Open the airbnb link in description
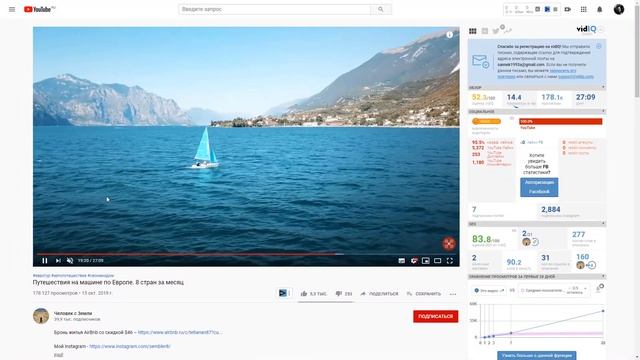 coord(180,332)
